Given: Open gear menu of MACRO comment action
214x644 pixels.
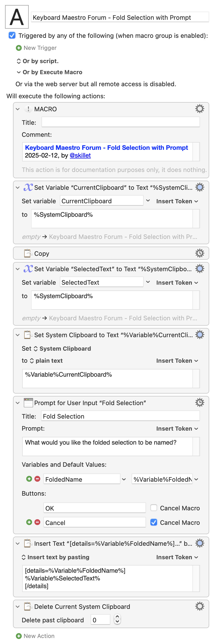Looking at the screenshot, I should [x=200, y=109].
